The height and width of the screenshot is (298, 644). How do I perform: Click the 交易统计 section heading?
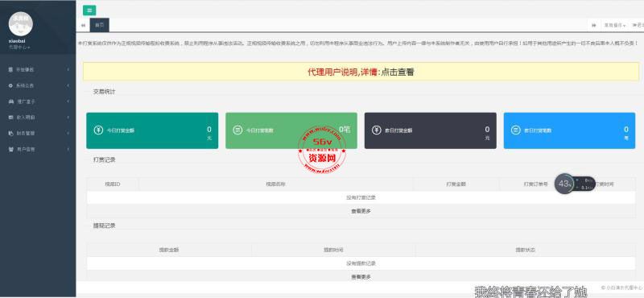click(105, 92)
